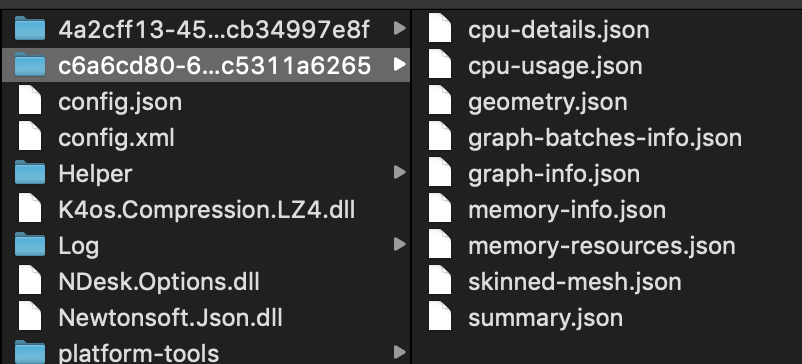
Task: Select graph-batches-info.json in the list
Action: (x=605, y=138)
